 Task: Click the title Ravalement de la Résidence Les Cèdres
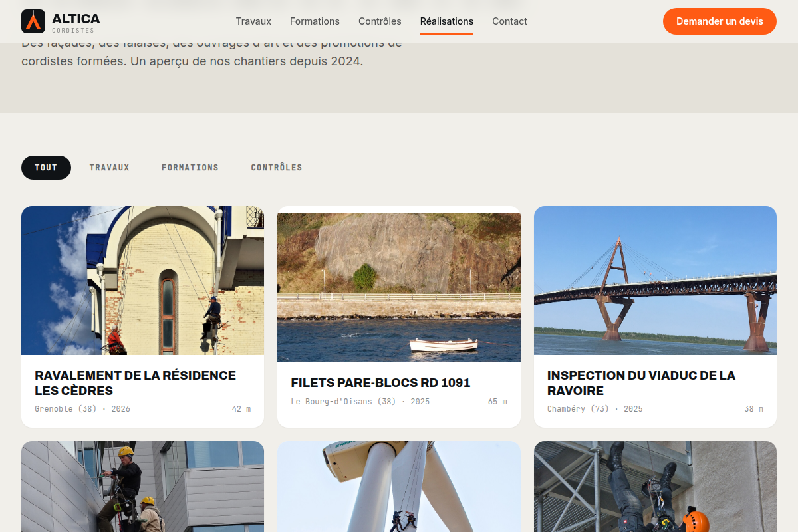(x=136, y=383)
